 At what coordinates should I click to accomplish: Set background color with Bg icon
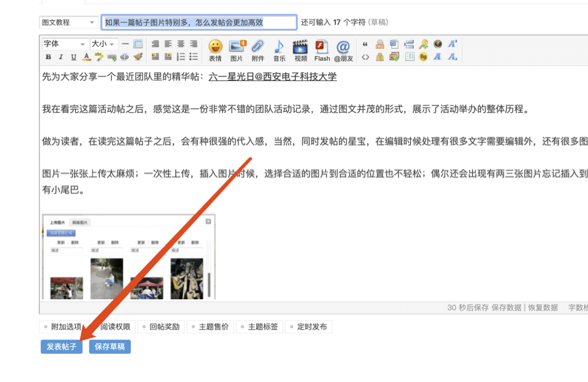[x=423, y=57]
